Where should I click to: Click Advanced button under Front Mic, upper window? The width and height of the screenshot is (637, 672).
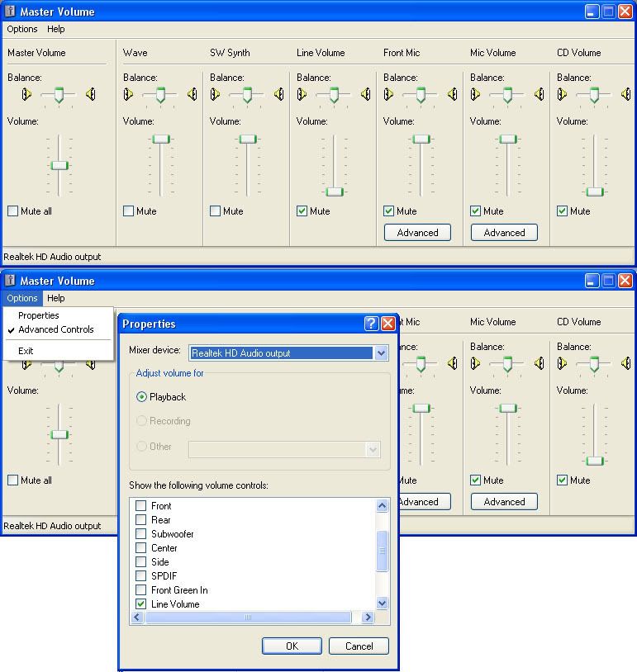417,233
